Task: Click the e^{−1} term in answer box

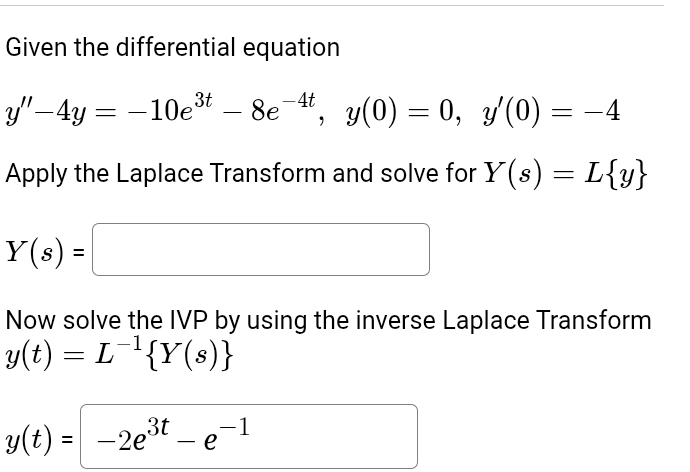Action: click(x=220, y=434)
